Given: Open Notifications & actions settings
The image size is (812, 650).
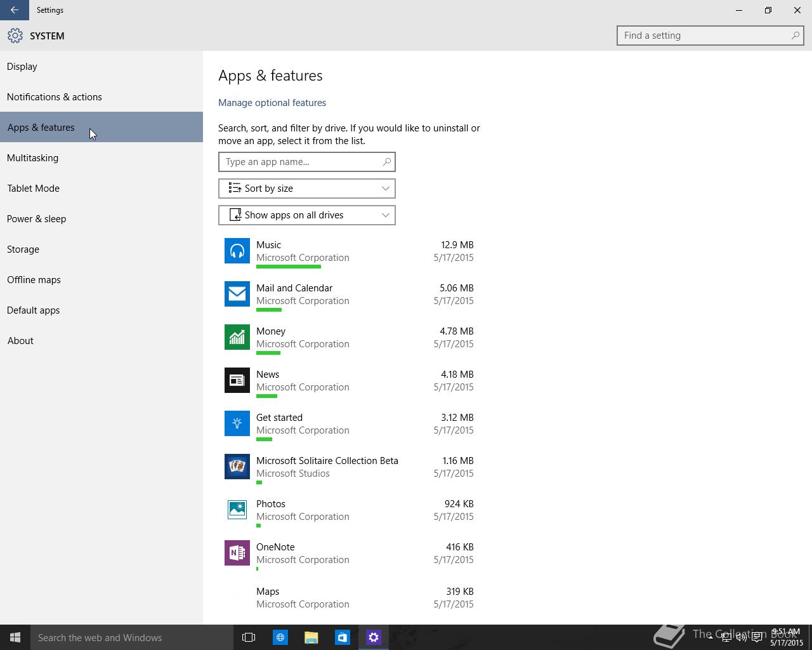Looking at the screenshot, I should tap(101, 96).
